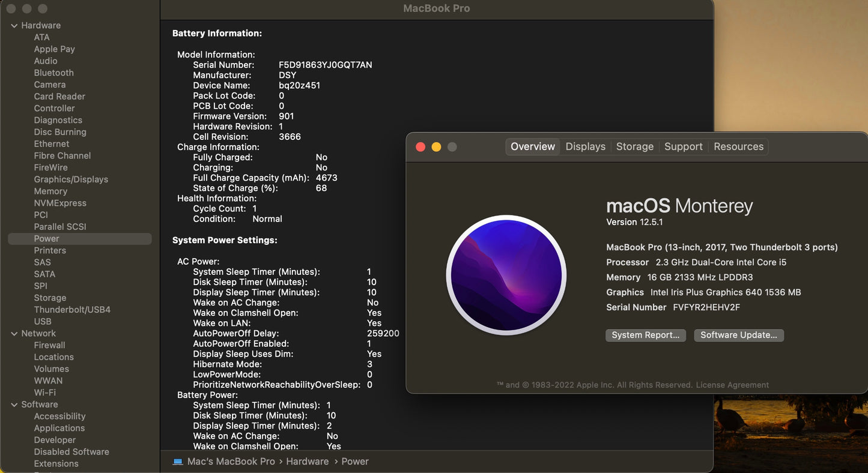Click the System Report button
The height and width of the screenshot is (473, 868).
(645, 336)
